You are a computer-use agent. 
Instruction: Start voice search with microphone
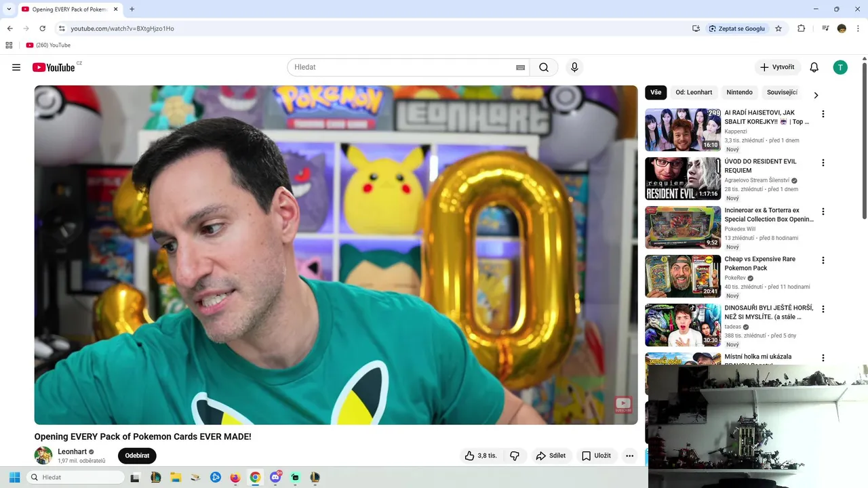[574, 67]
